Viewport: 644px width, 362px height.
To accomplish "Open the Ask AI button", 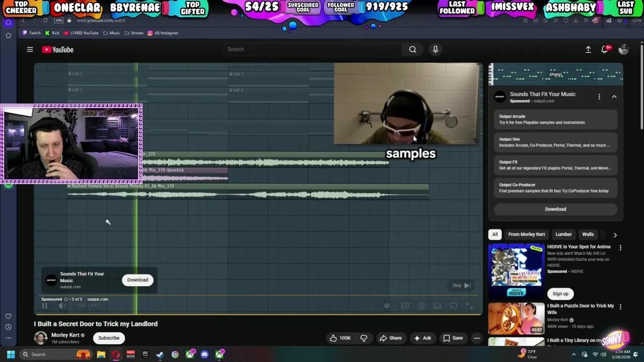I will tap(422, 338).
